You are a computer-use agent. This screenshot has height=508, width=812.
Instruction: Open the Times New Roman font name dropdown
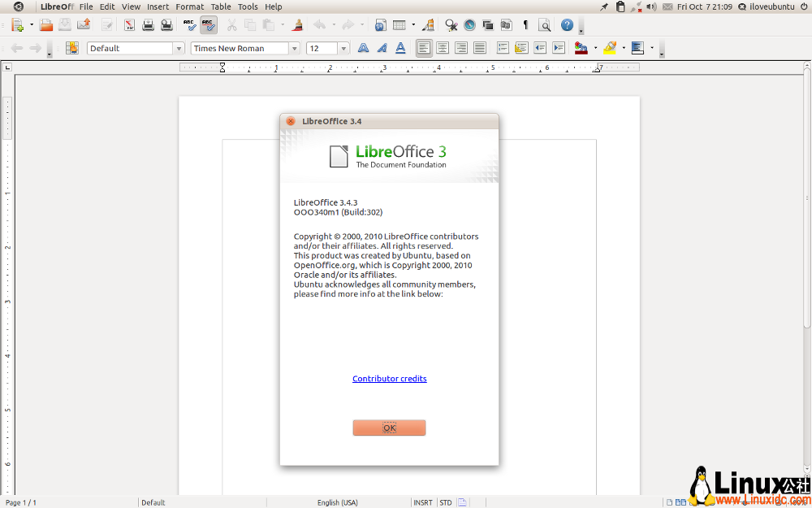295,47
